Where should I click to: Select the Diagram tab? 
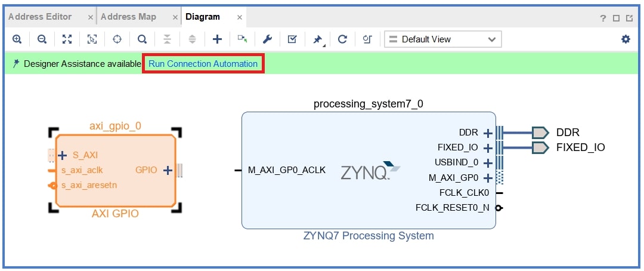click(x=203, y=17)
